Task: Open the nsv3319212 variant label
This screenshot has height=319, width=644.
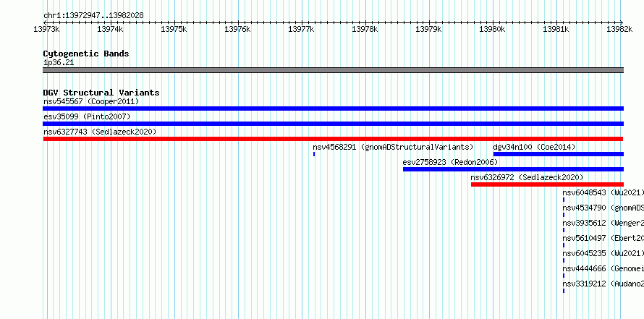Action: 603,284
